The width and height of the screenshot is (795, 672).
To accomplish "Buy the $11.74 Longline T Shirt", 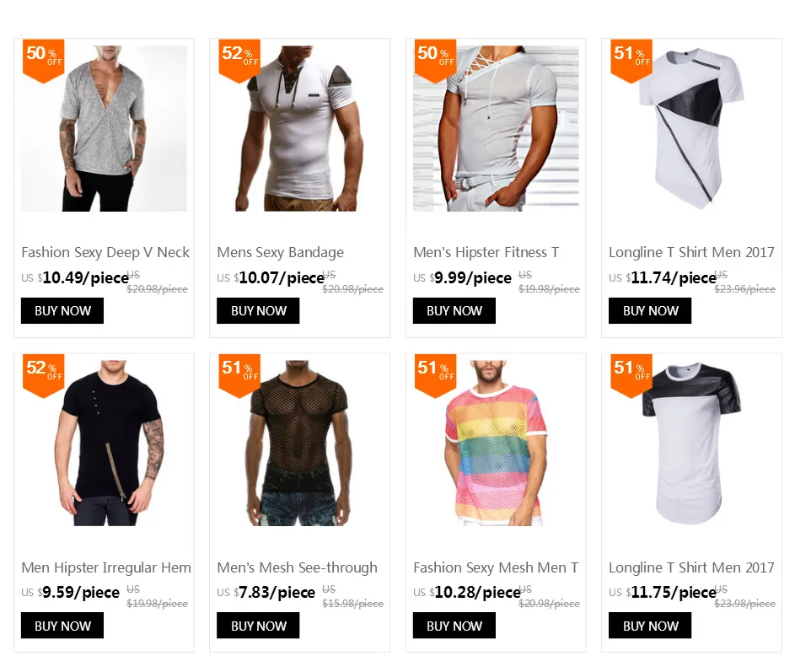I will click(x=650, y=311).
